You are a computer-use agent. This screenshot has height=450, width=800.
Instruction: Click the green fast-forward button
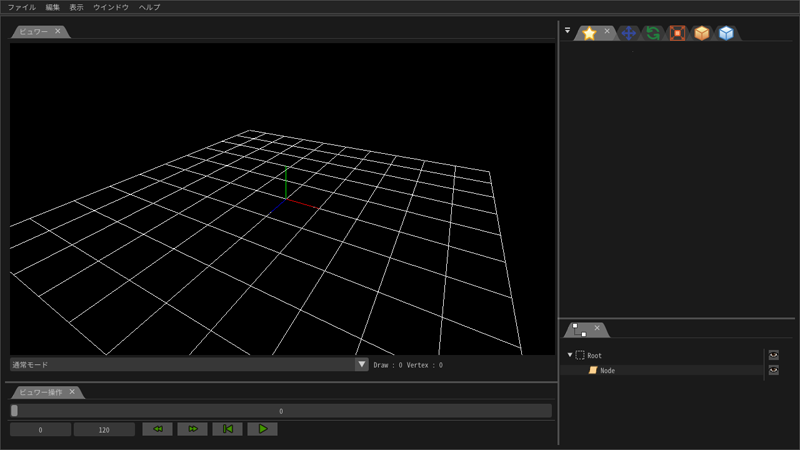tap(192, 429)
